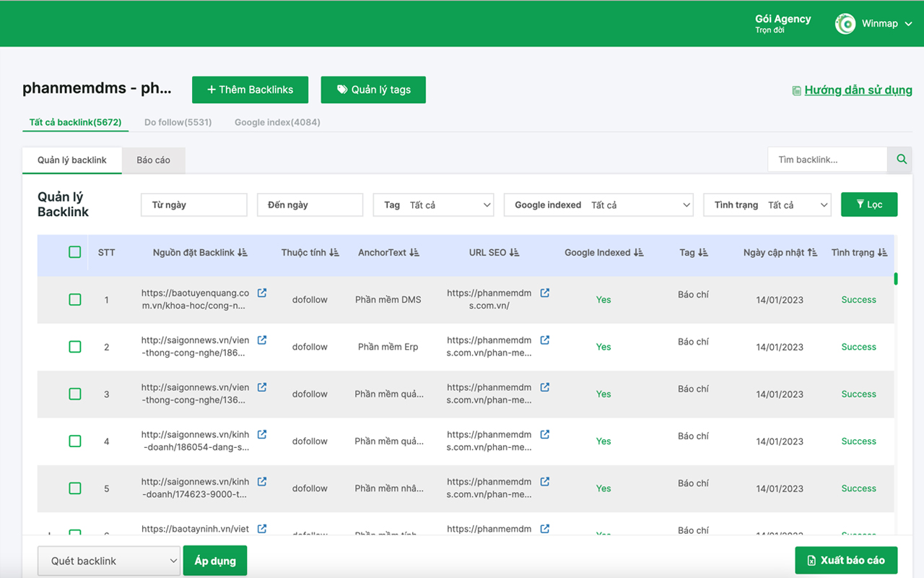Open URL SEO external link icon in row 2
Screen dimensions: 924x578
(x=545, y=340)
